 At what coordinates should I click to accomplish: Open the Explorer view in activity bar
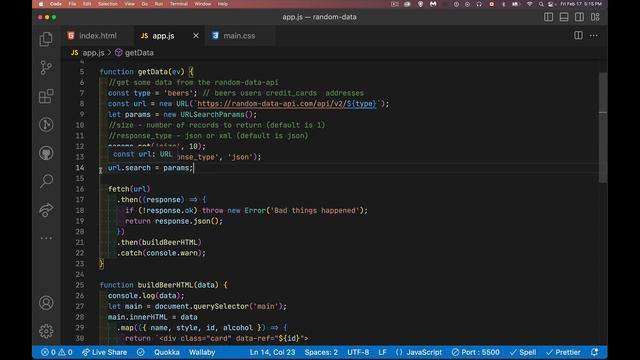pyautogui.click(x=46, y=39)
